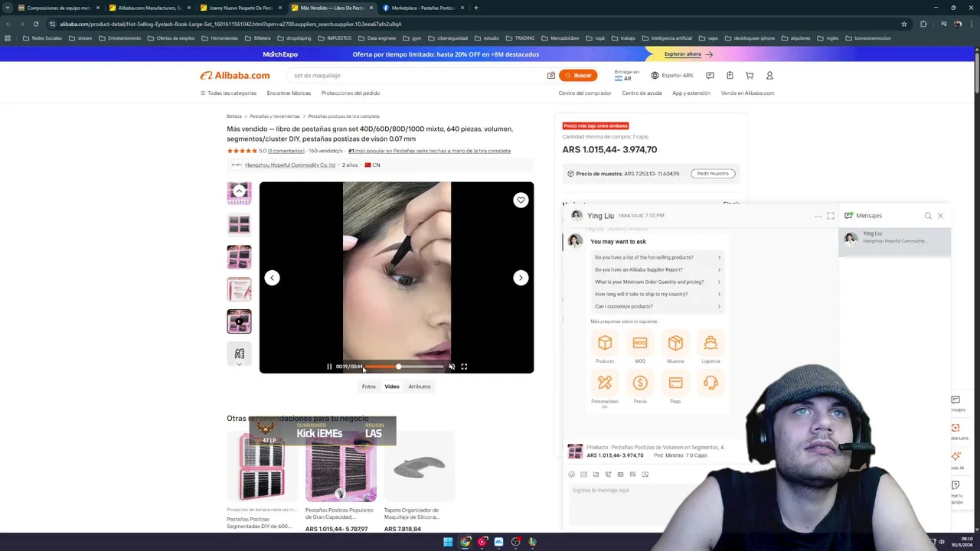Expand the Alibaba Supplier Report question
Screen dimensions: 980x551
click(658, 269)
